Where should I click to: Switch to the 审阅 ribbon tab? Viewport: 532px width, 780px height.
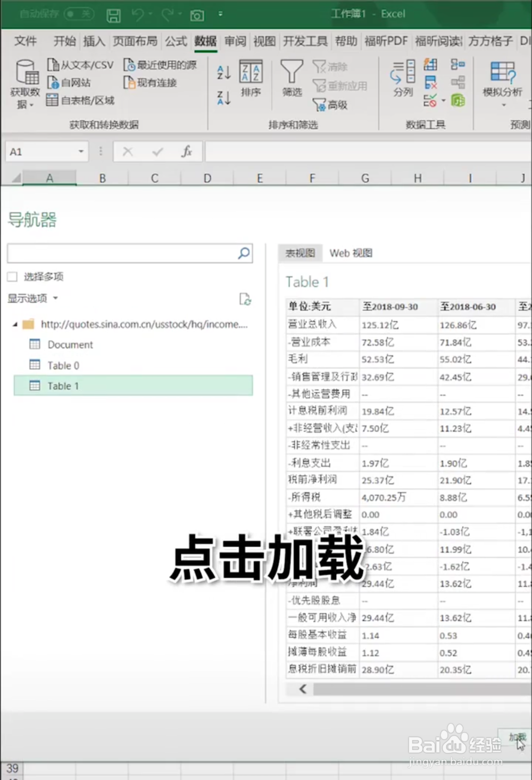tap(235, 41)
